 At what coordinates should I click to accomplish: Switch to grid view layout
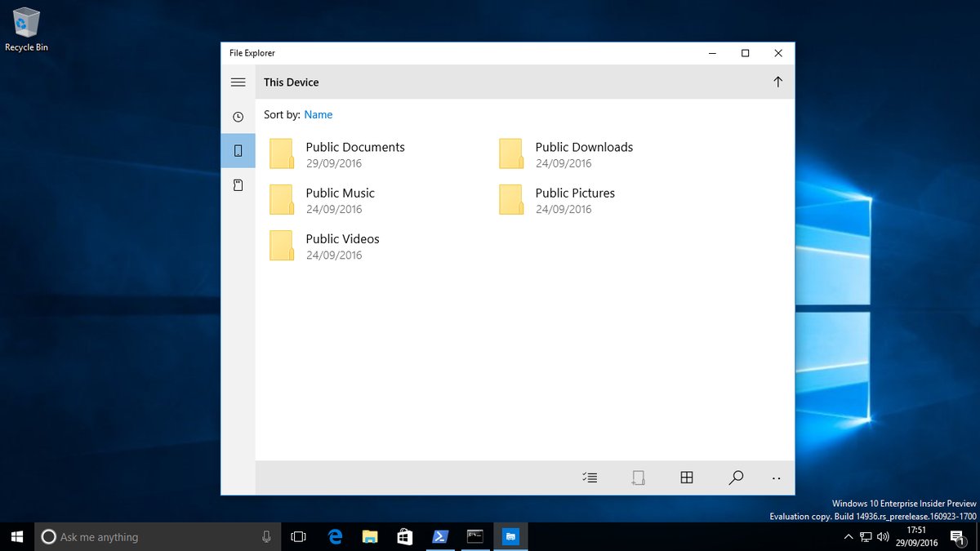click(x=687, y=478)
